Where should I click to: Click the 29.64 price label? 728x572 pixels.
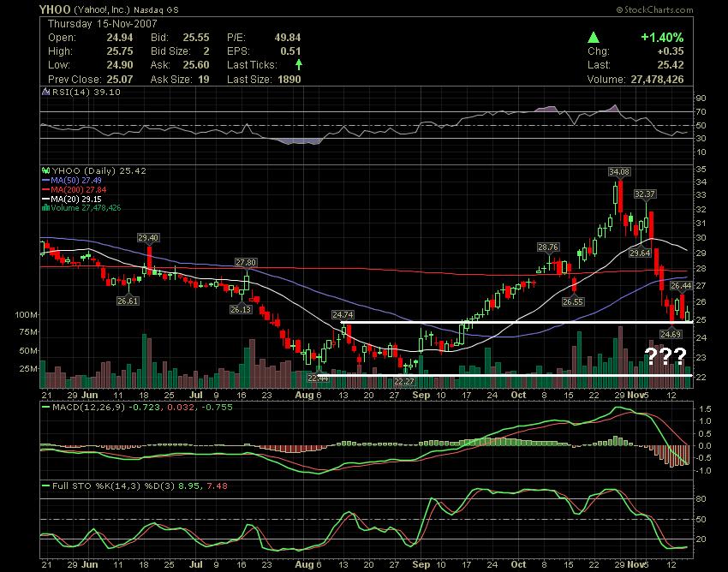[x=640, y=253]
